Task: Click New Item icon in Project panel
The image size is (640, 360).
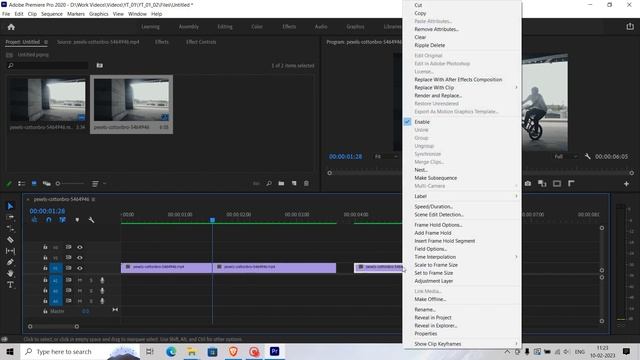Action: tap(294, 184)
